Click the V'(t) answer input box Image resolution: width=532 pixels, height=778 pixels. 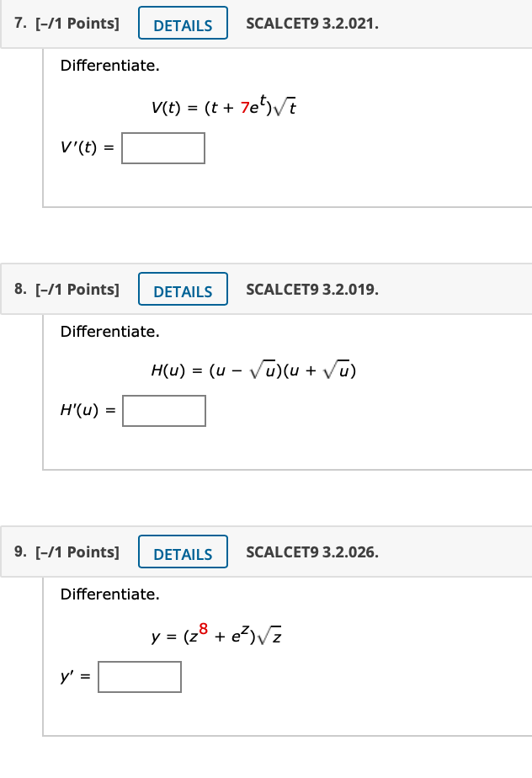[163, 148]
